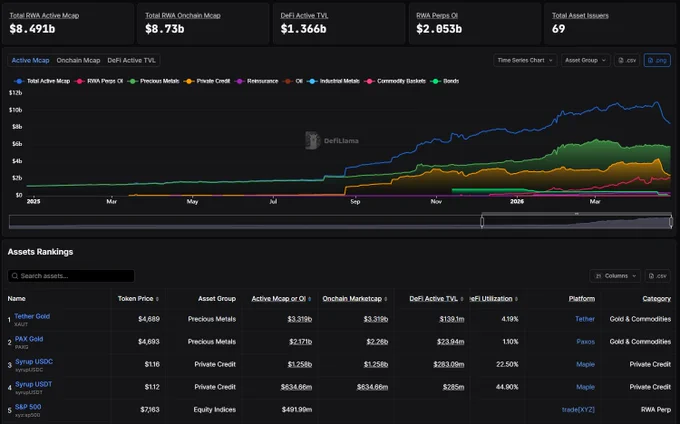Click the $8.491b total Active Mcap figure

[x=32, y=29]
